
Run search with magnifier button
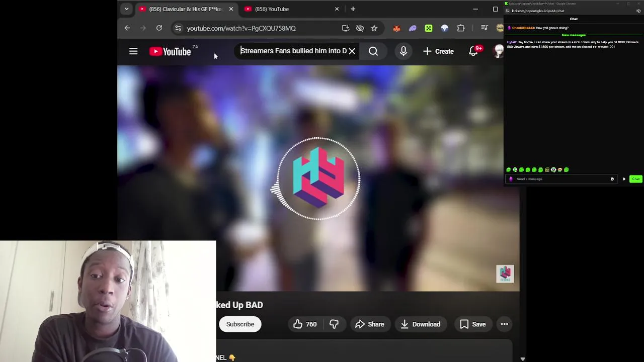click(x=373, y=51)
